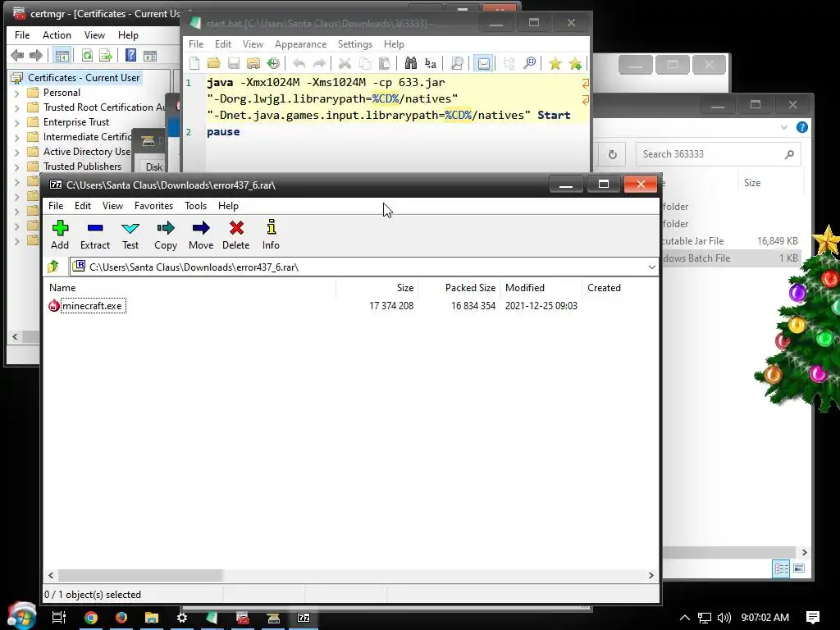Click the Refresh button in Explorer window

point(612,154)
